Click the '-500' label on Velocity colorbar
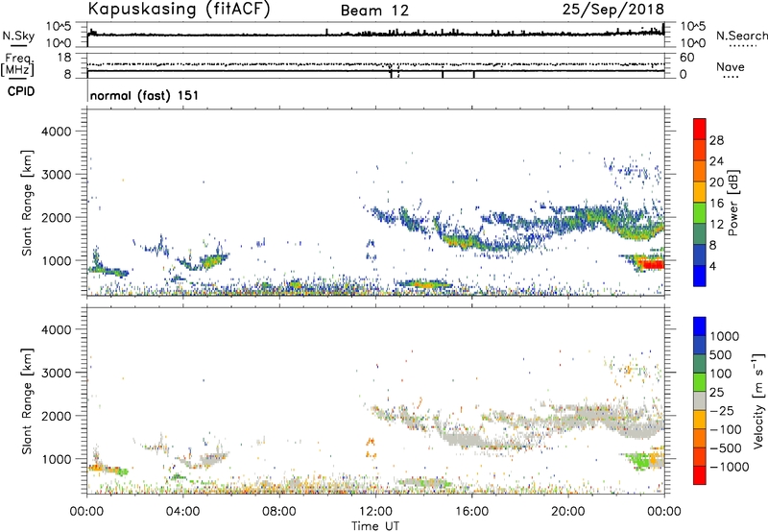Viewport: 768px width, 532px height. 726,447
